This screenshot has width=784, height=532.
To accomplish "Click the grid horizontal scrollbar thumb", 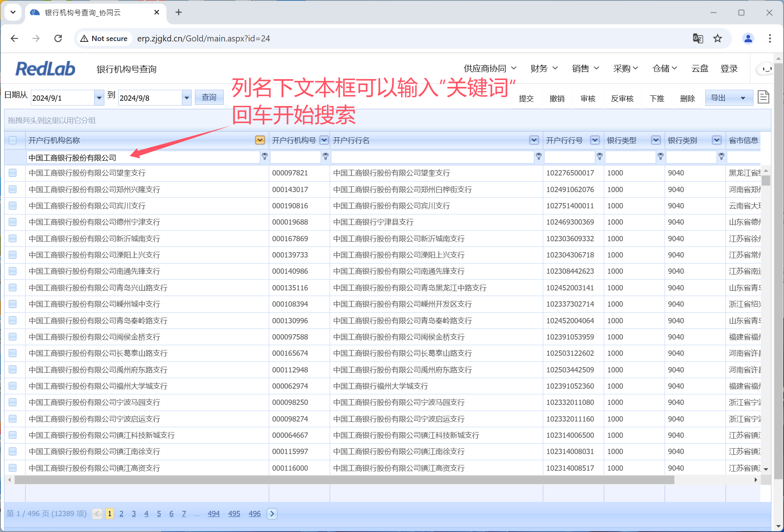I will pos(344,480).
